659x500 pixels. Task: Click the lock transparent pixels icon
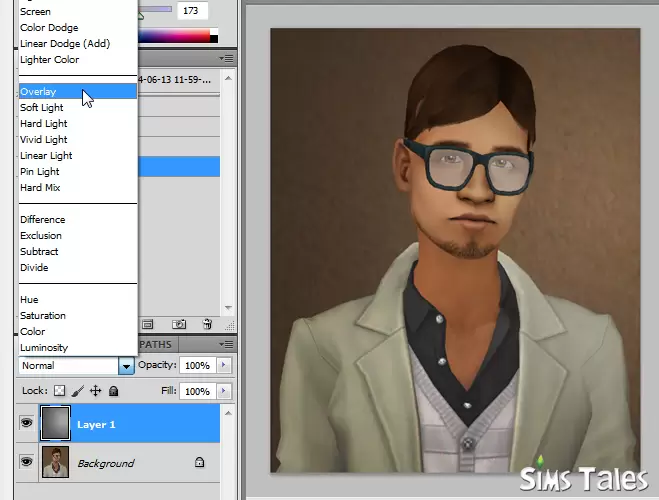pyautogui.click(x=59, y=391)
